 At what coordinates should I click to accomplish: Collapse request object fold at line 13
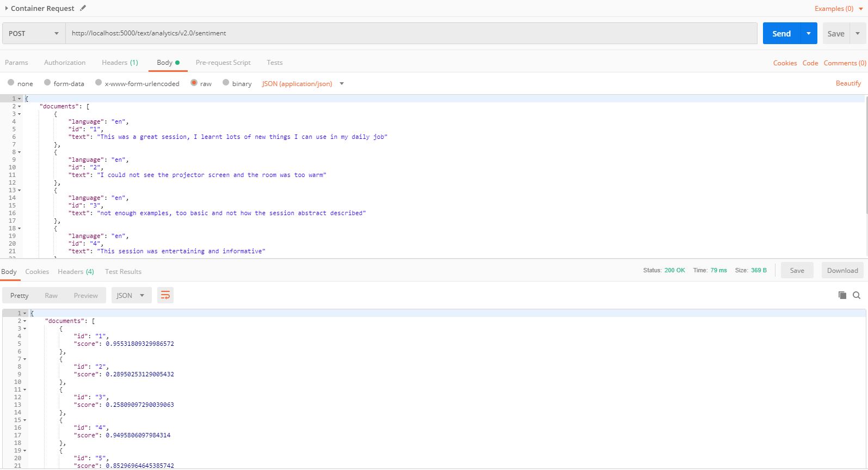[x=20, y=191]
